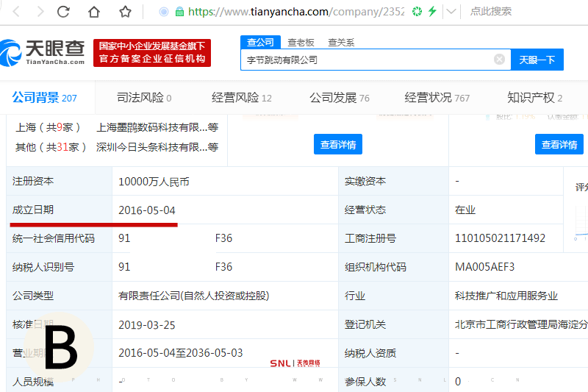Bookmark the page with the star icon
This screenshot has height=392, width=588.
[125, 12]
